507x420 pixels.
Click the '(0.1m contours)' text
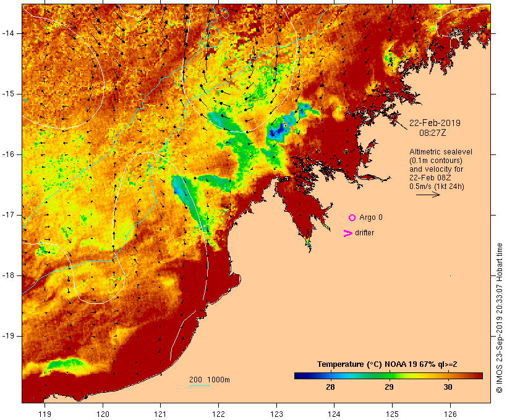(x=436, y=161)
